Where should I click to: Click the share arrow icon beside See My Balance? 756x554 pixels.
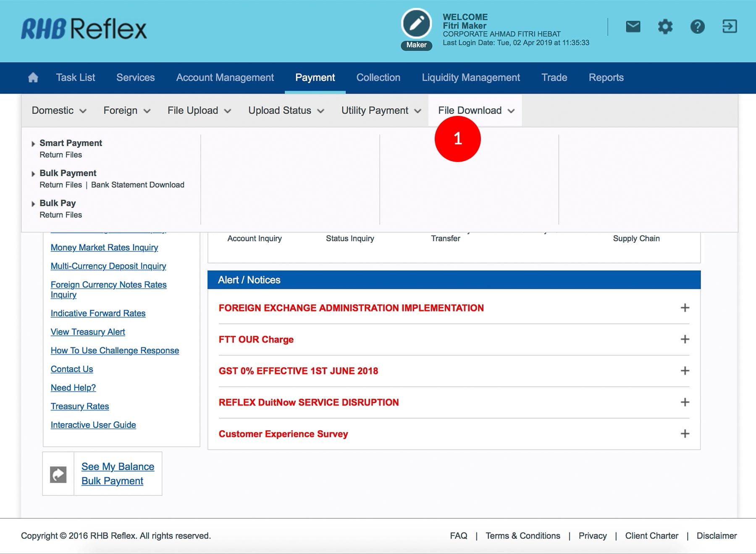click(x=58, y=474)
